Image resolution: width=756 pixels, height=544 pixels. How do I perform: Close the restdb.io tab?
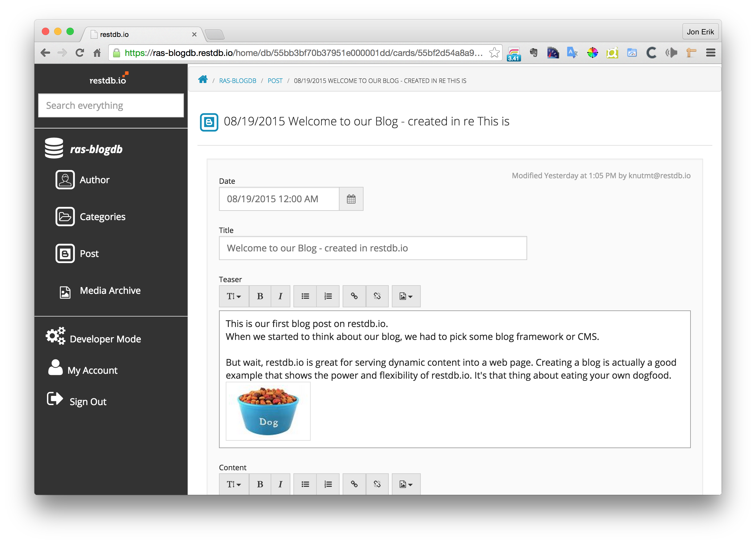(x=194, y=34)
